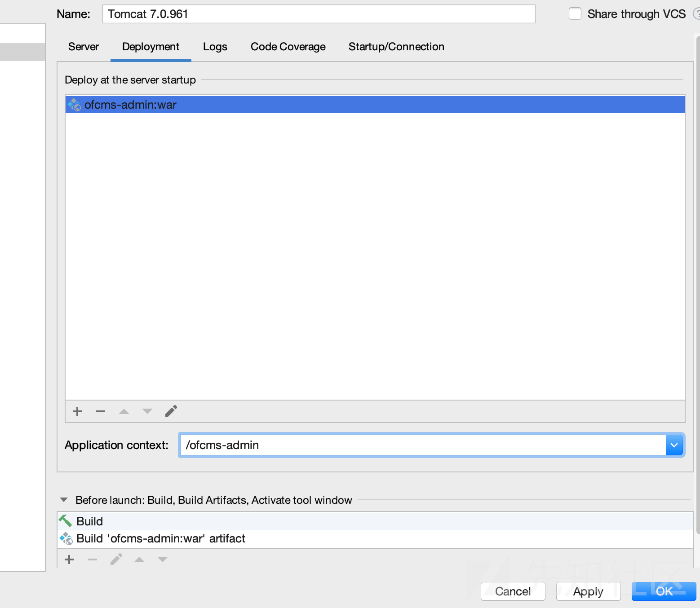Select the Build task row
This screenshot has width=700, height=608.
point(375,521)
